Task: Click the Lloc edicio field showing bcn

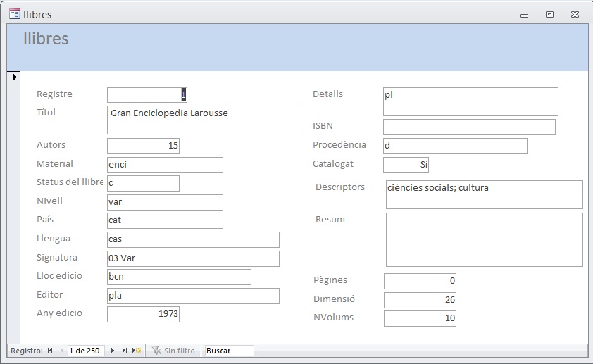Action: [x=180, y=277]
